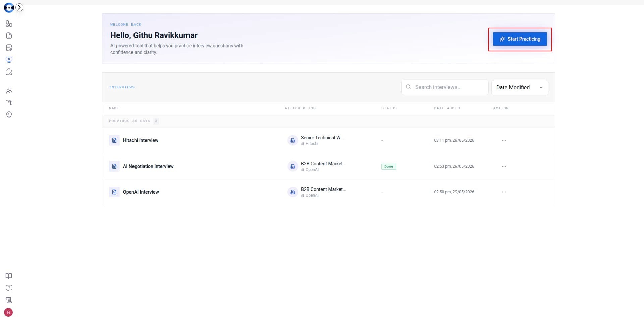644x322 pixels.
Task: Click the Start Practicing button
Action: [x=520, y=39]
